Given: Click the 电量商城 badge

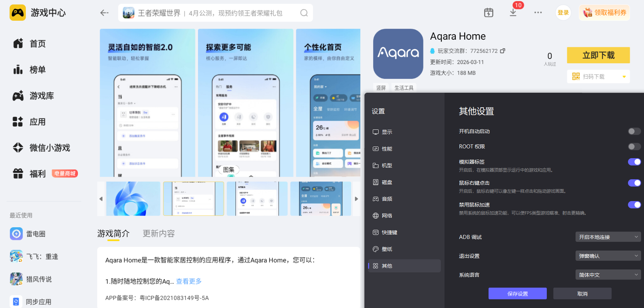Looking at the screenshot, I should coord(65,174).
